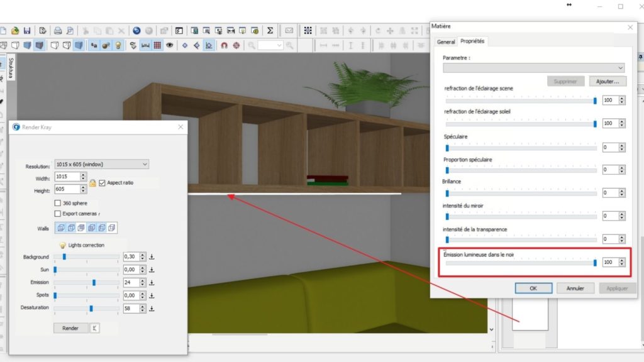Image resolution: width=644 pixels, height=362 pixels.
Task: Toggle the eye visibility icon in toolbar
Action: (x=170, y=45)
